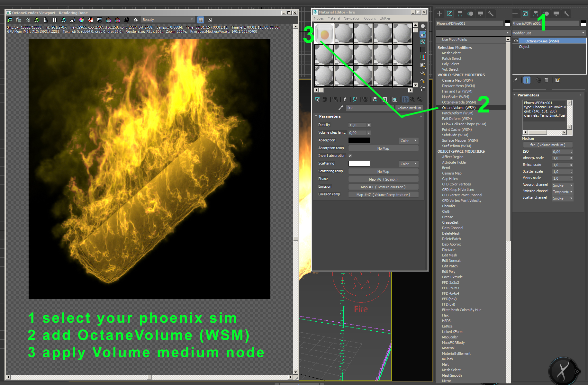The width and height of the screenshot is (588, 385).
Task: Click the material name field containing fire
Action: click(370, 108)
